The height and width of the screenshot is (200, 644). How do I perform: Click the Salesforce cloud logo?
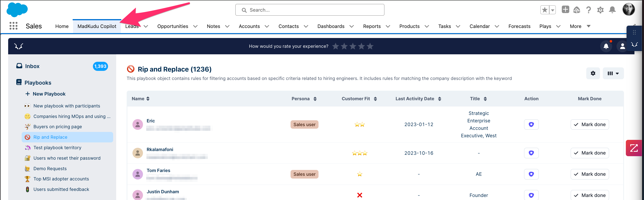[x=17, y=10]
